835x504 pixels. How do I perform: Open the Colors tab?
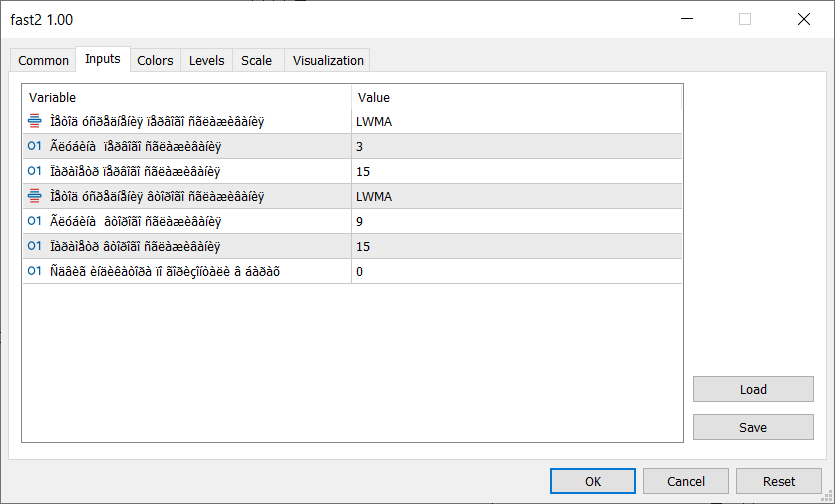[x=155, y=61]
